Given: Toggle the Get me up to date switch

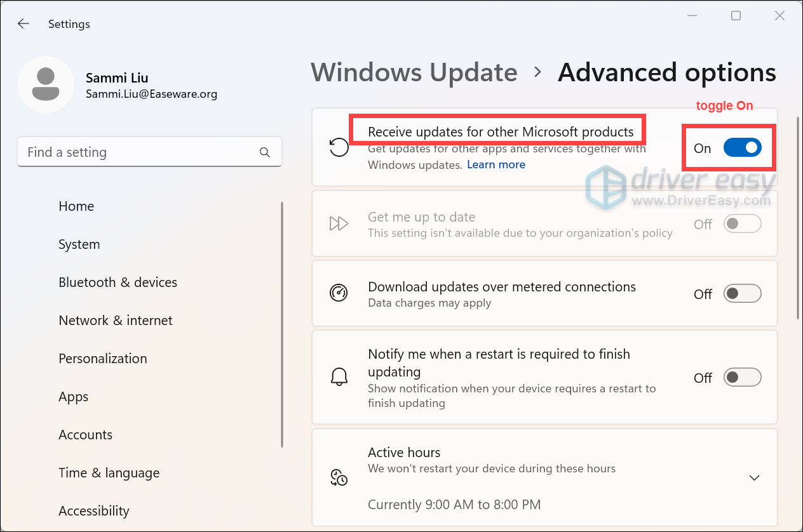Looking at the screenshot, I should click(x=742, y=223).
